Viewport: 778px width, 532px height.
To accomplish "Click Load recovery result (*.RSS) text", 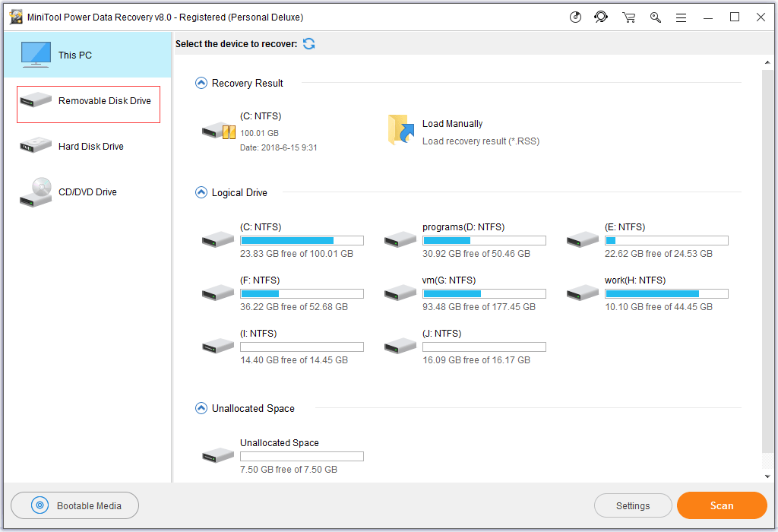I will point(480,141).
